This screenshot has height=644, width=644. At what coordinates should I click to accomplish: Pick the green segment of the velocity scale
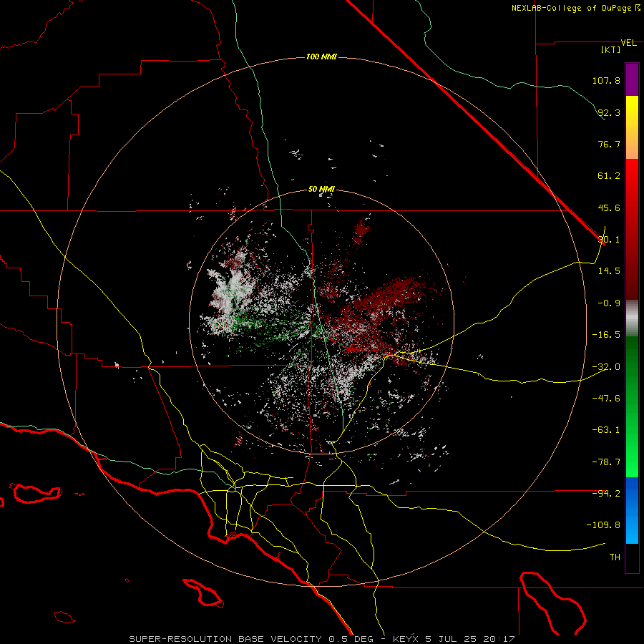(x=632, y=406)
